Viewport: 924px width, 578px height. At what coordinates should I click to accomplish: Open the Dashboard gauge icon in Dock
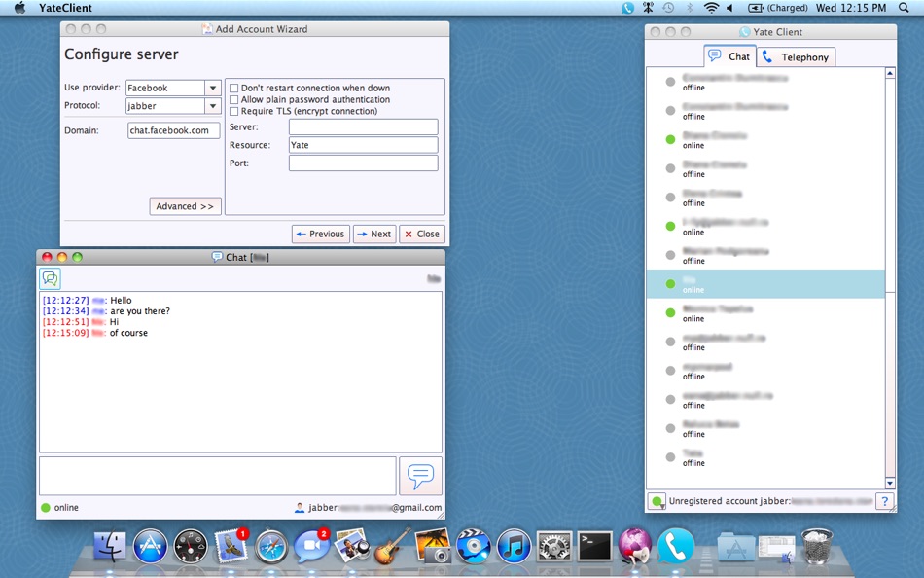191,546
